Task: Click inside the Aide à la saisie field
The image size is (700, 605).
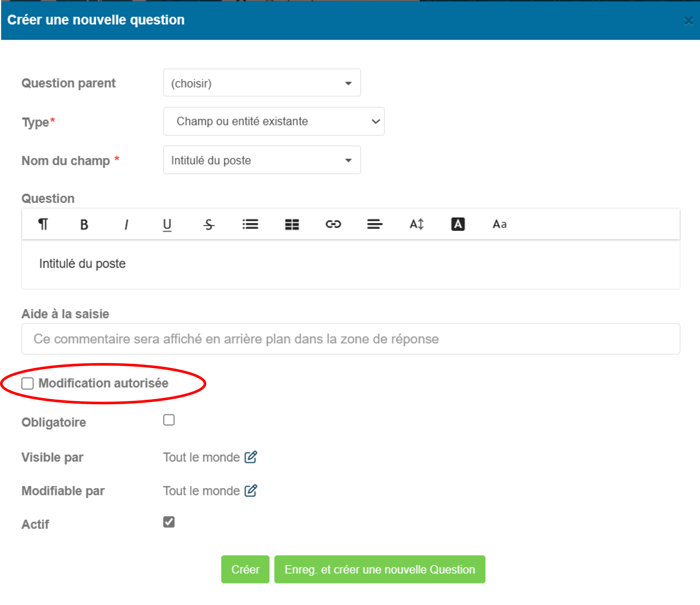Action: pos(351,339)
